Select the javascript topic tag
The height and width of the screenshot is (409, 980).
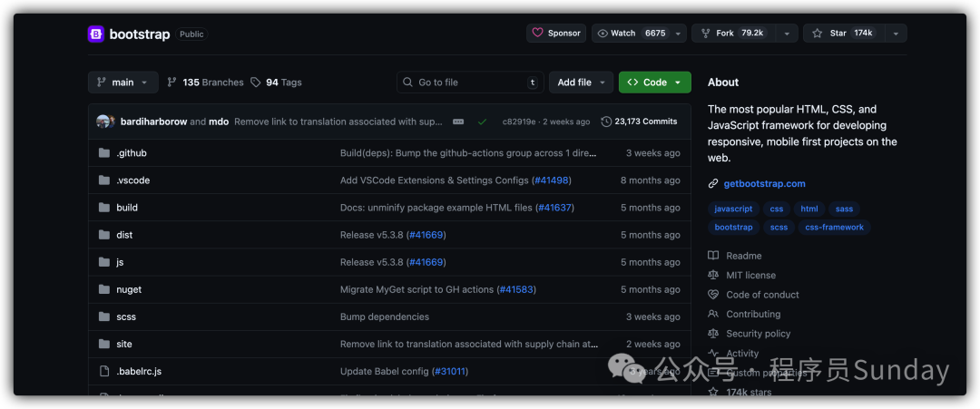(733, 209)
